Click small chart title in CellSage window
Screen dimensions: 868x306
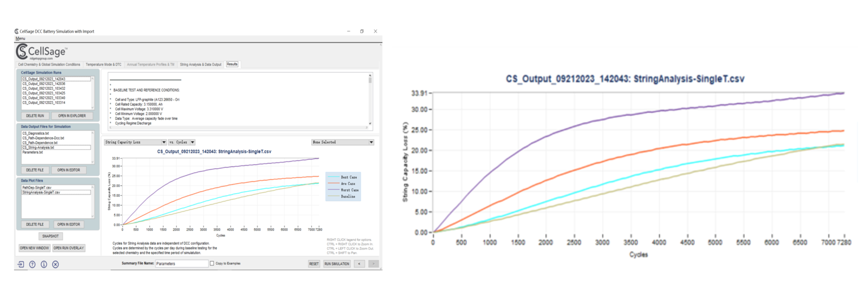click(214, 152)
